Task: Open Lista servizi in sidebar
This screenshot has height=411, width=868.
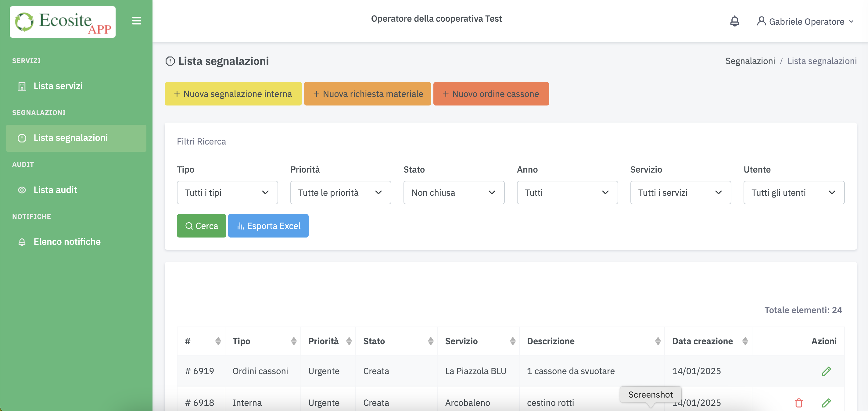Action: 76,86
